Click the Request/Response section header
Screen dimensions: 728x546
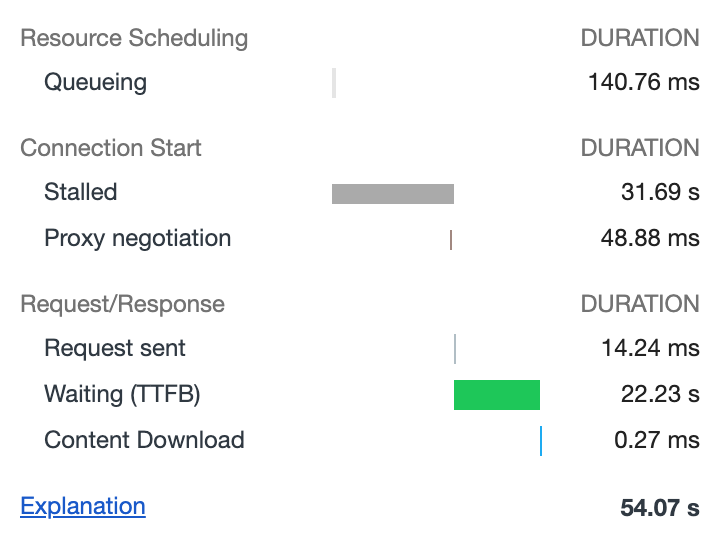pyautogui.click(x=122, y=304)
